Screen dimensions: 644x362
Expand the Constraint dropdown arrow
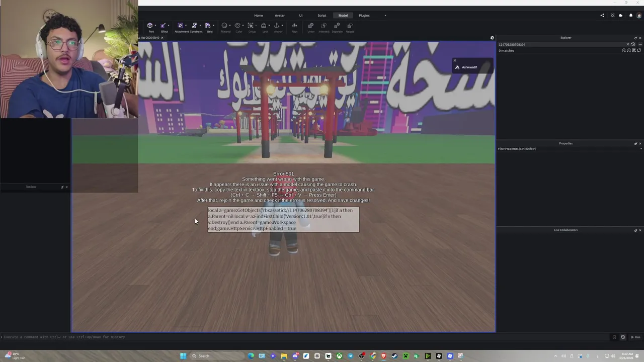pos(200,25)
